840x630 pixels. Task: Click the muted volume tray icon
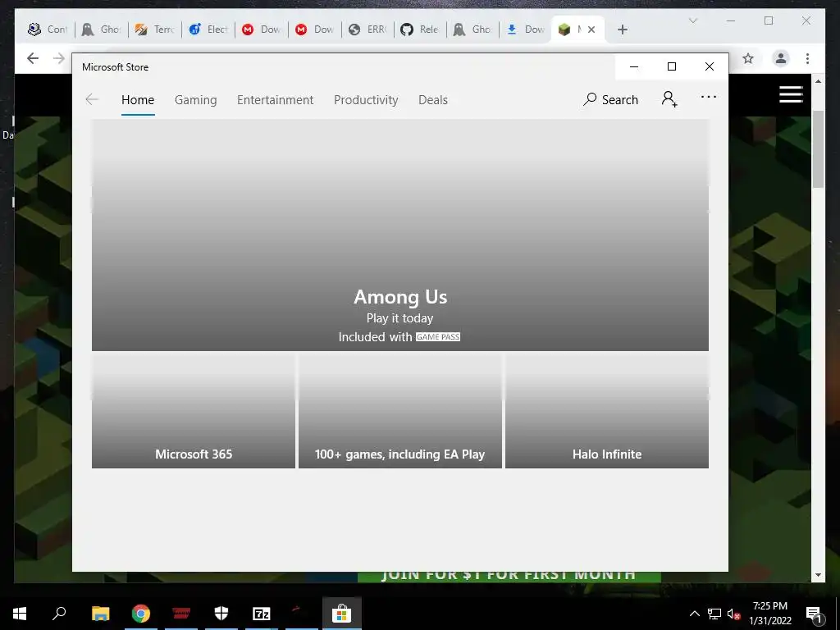(x=733, y=614)
